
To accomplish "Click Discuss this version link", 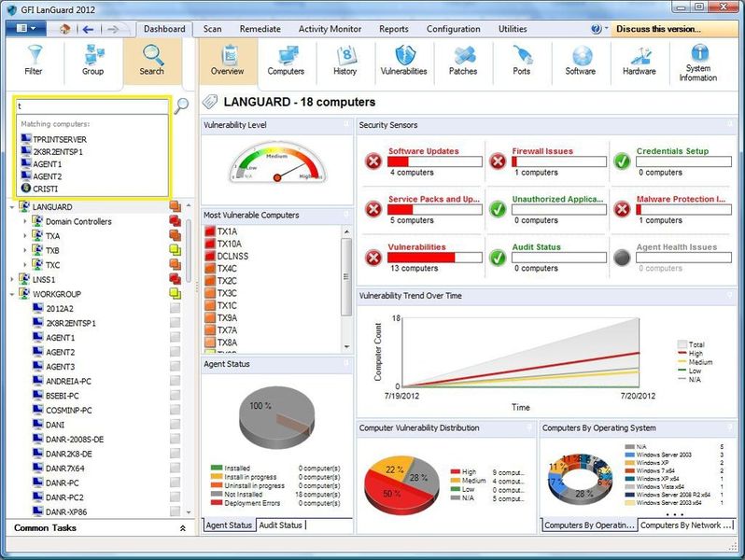I will click(658, 29).
